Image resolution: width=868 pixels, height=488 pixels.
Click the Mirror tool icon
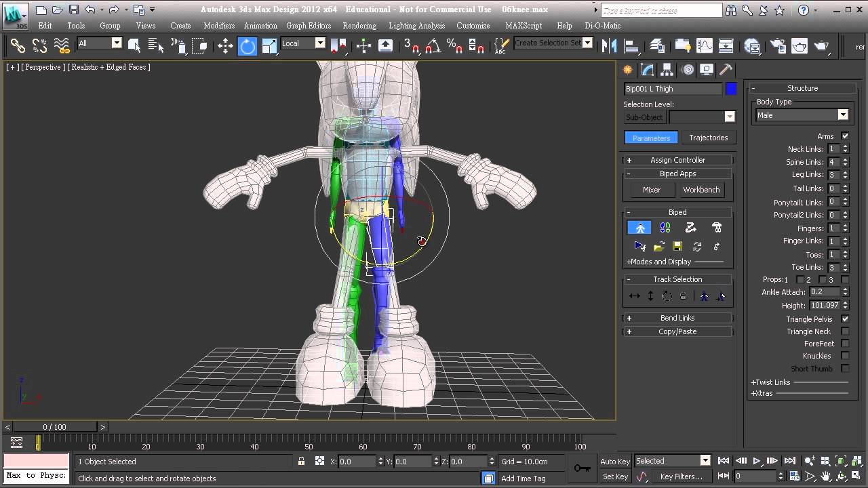609,45
